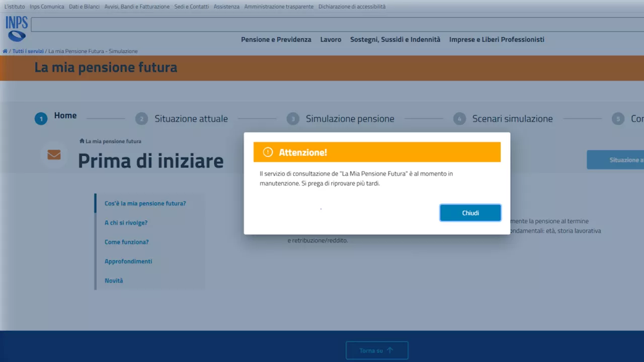Click La mia pensione futura orange banner title
Viewport: 644px width, 362px height.
(x=106, y=67)
